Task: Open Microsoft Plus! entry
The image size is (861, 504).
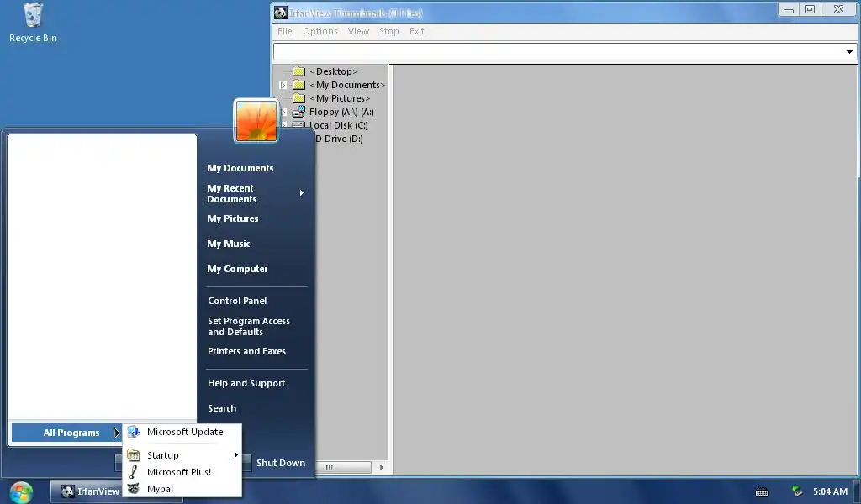Action: pos(182,472)
